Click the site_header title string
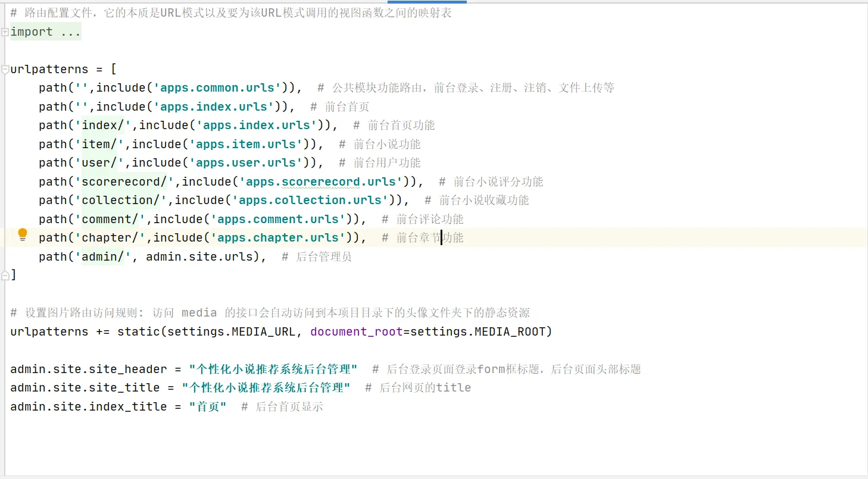This screenshot has width=868, height=479. click(x=274, y=368)
